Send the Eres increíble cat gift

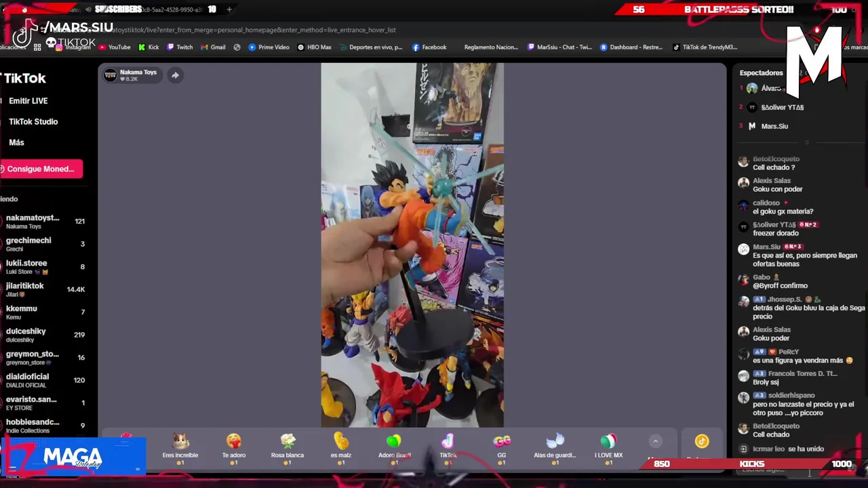click(180, 449)
